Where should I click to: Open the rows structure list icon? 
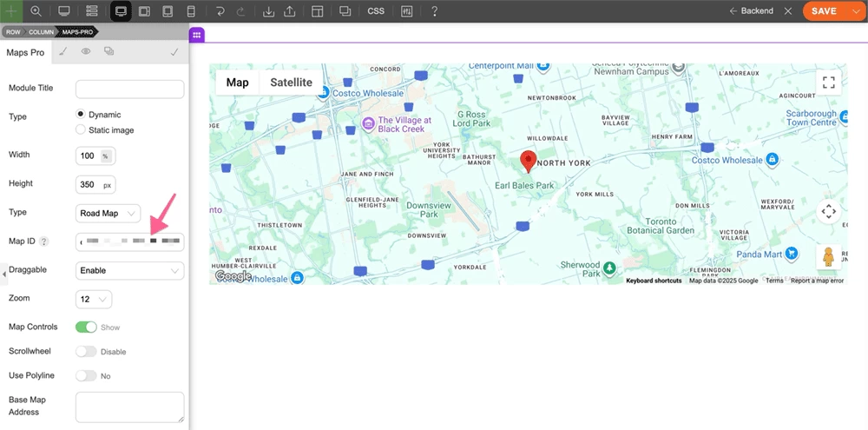click(92, 11)
